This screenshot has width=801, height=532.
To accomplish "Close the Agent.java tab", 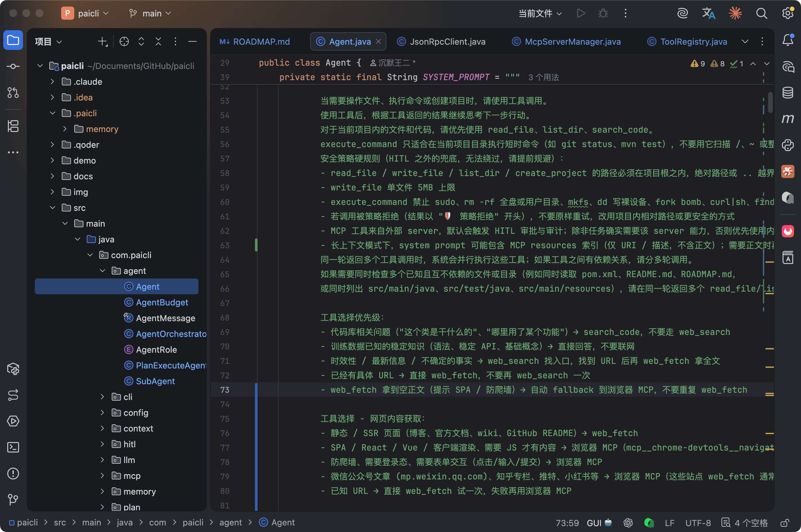I will (x=378, y=41).
